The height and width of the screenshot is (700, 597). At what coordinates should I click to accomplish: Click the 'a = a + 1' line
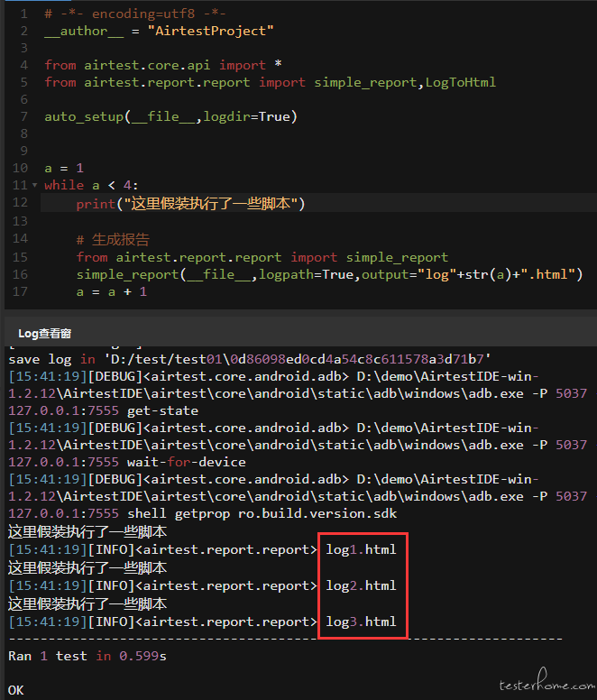coord(112,292)
